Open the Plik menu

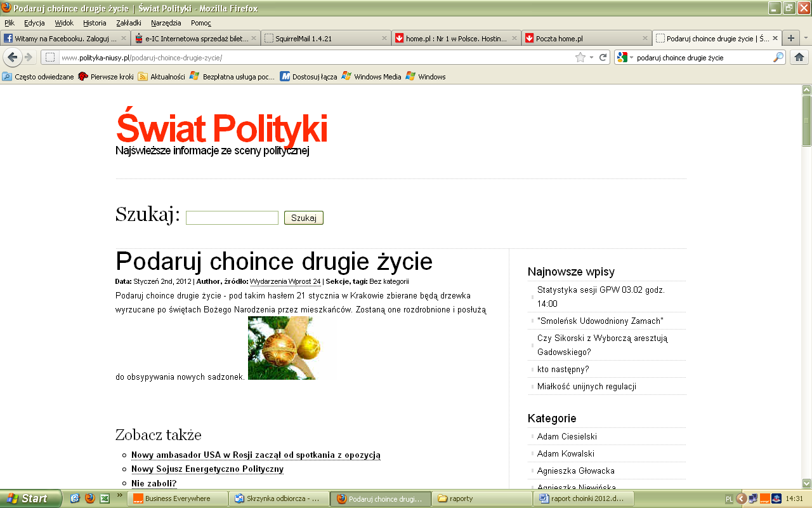click(10, 23)
